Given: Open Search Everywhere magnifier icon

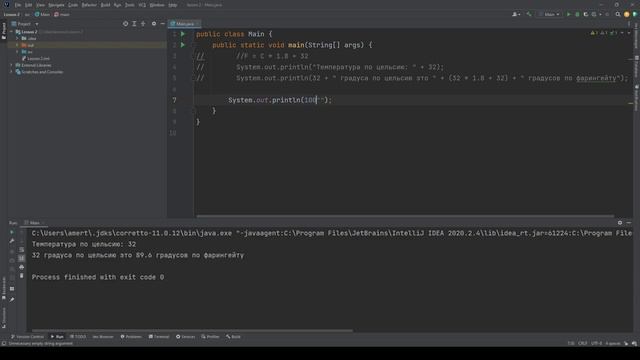Looking at the screenshot, I should pos(618,14).
